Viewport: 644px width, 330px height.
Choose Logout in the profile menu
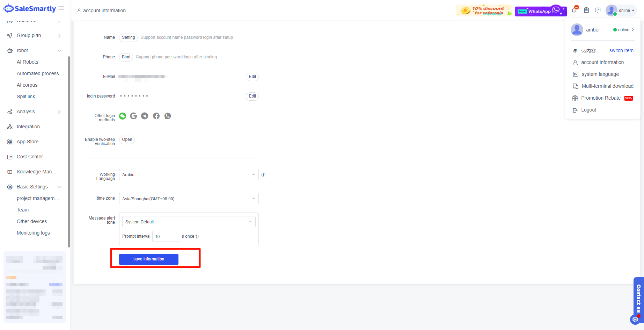click(x=588, y=110)
